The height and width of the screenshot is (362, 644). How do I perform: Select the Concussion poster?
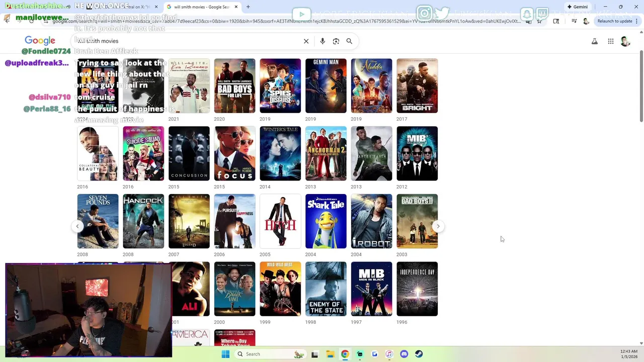[189, 153]
